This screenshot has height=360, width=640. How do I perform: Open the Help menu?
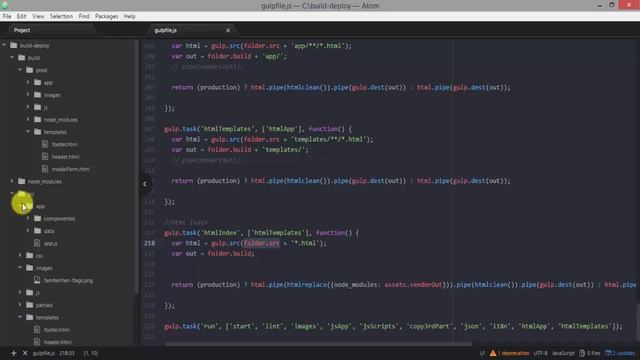click(129, 16)
